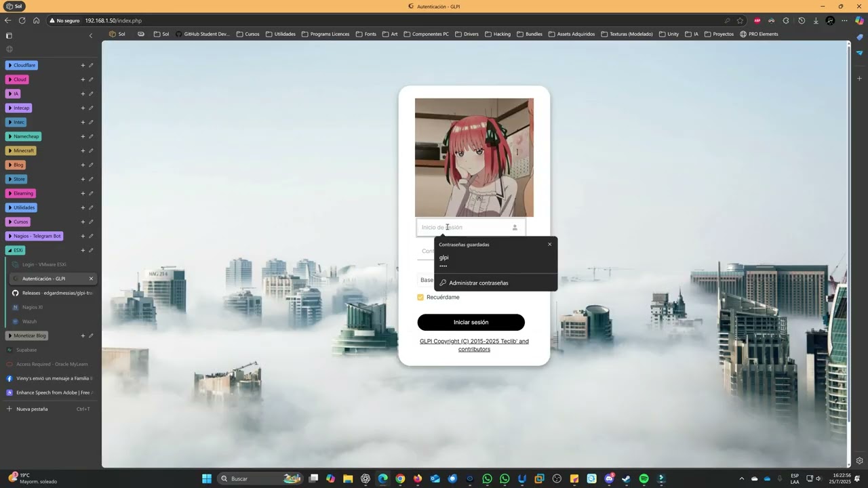Add a tab to Store group
This screenshot has width=868, height=488.
tap(83, 179)
